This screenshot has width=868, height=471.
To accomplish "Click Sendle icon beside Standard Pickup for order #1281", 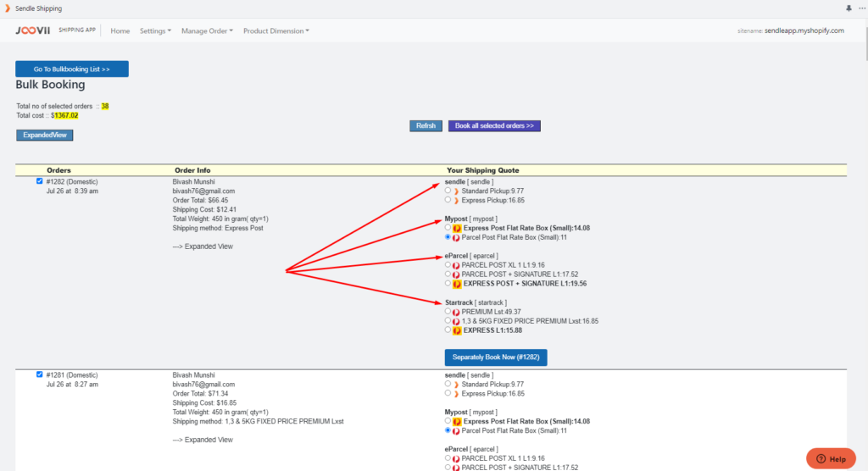I will tap(457, 385).
